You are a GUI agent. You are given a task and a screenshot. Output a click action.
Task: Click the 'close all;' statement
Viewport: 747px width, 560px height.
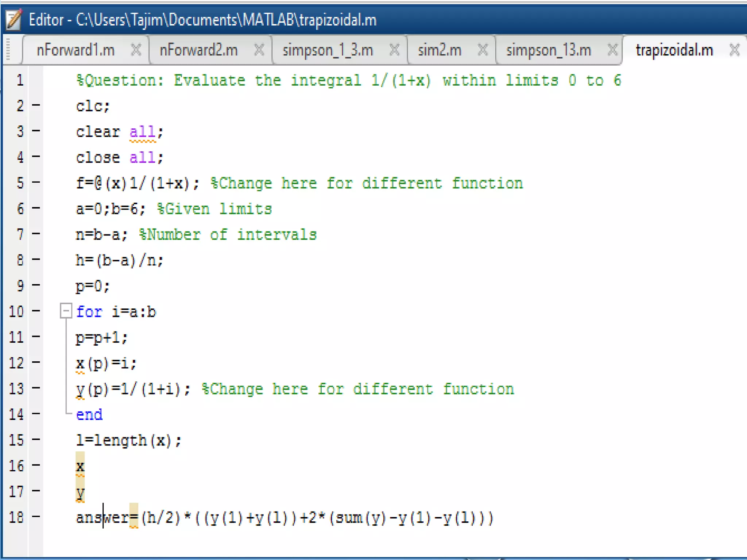tap(120, 157)
